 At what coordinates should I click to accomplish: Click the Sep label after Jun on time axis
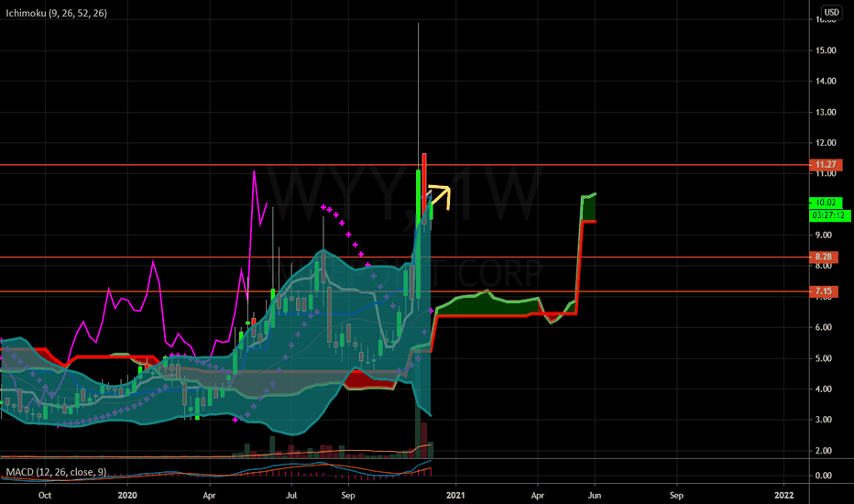pos(676,495)
